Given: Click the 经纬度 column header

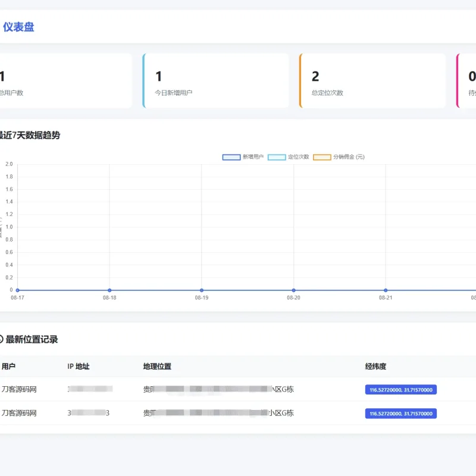Looking at the screenshot, I should [x=375, y=367].
